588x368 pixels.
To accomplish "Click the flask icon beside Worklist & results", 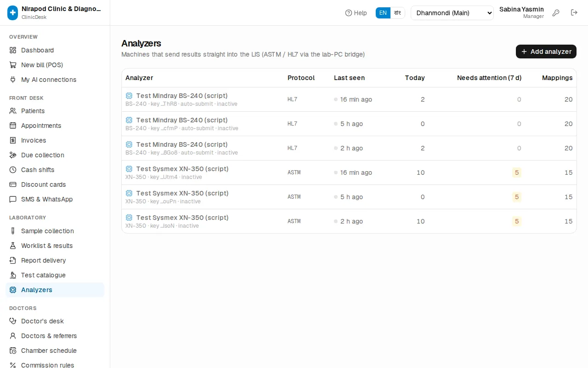I will pyautogui.click(x=13, y=246).
